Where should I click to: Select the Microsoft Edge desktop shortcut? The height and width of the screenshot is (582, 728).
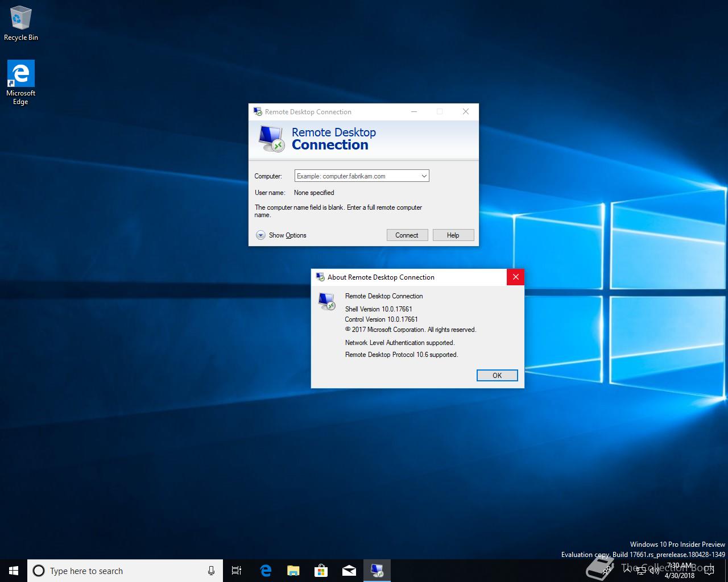point(20,83)
